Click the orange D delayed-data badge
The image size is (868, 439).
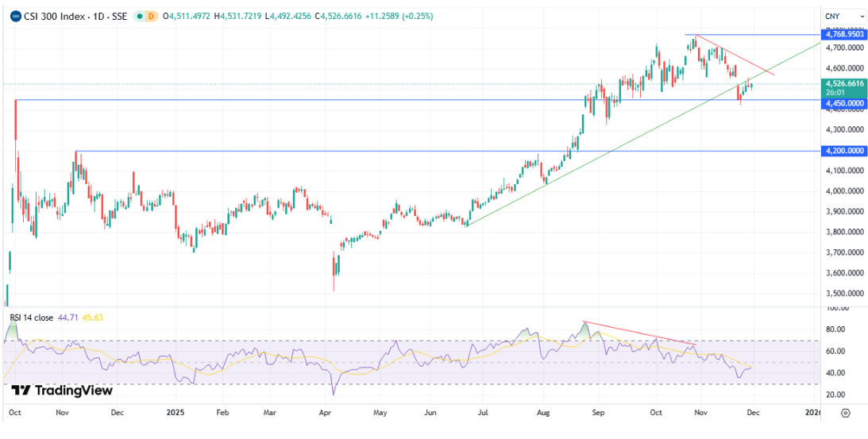coord(152,16)
